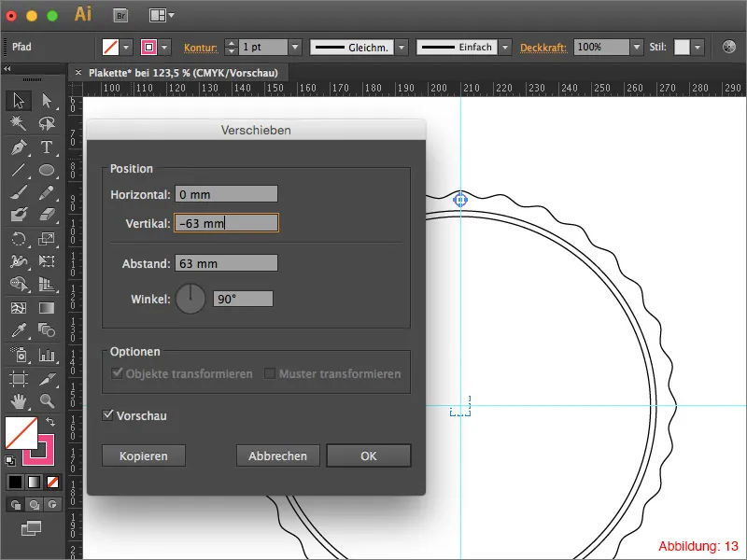Switch to Draw Inside mode
This screenshot has width=747, height=560.
point(52,504)
